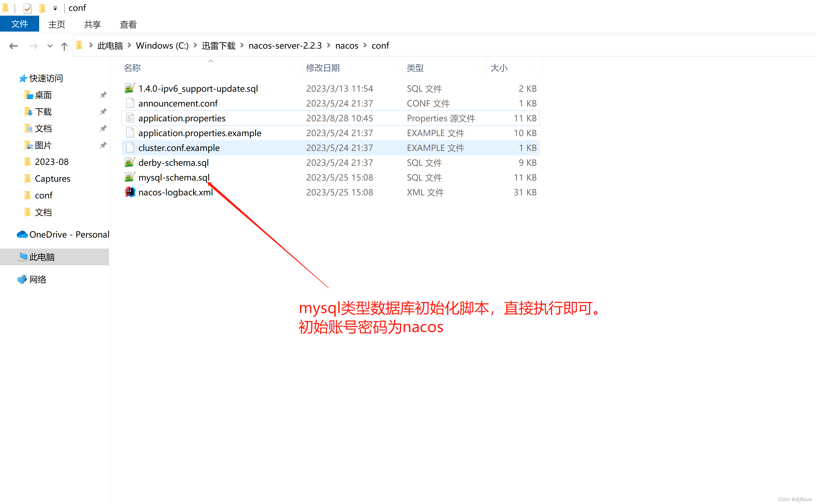Open the 文件 ribbon tab
The height and width of the screenshot is (504, 816).
19,24
